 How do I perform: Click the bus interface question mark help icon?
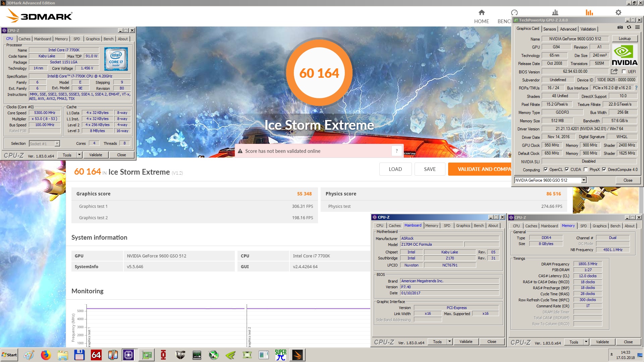pos(636,88)
